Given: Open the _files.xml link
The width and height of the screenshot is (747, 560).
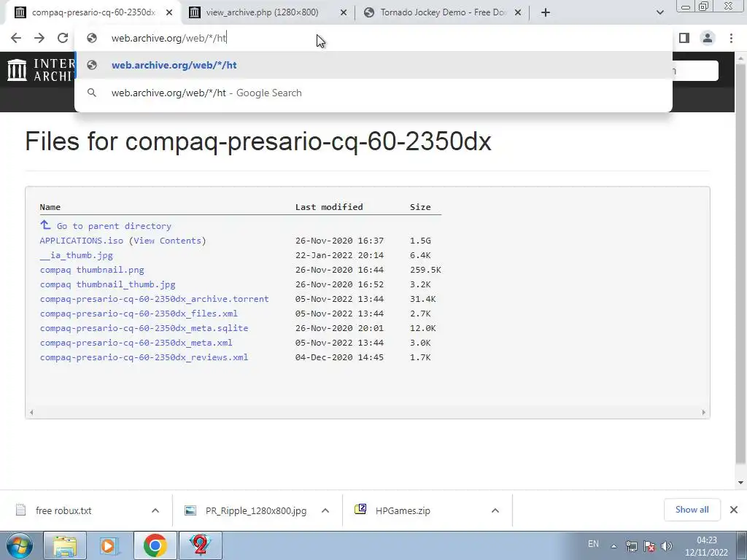Looking at the screenshot, I should (139, 314).
